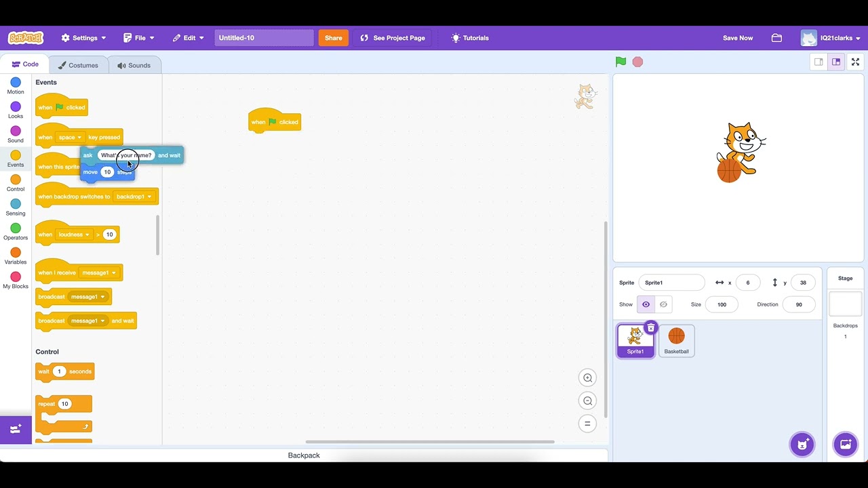The height and width of the screenshot is (488, 868).
Task: Click the workspace vertical scrollbar
Action: click(x=606, y=318)
